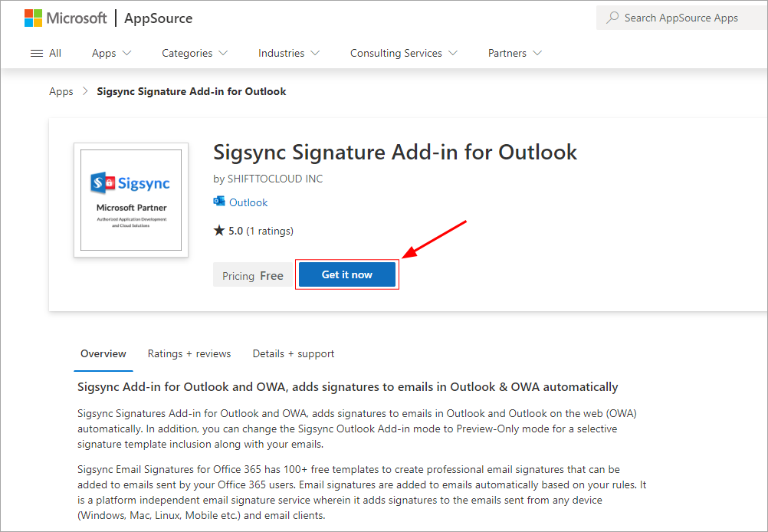
Task: Select the Overview tab
Action: tap(103, 353)
